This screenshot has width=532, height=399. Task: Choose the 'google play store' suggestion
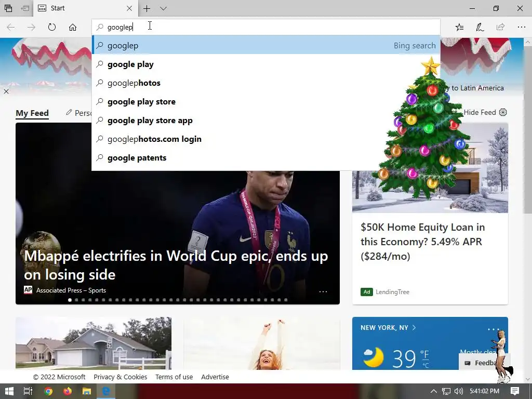[x=266, y=101]
